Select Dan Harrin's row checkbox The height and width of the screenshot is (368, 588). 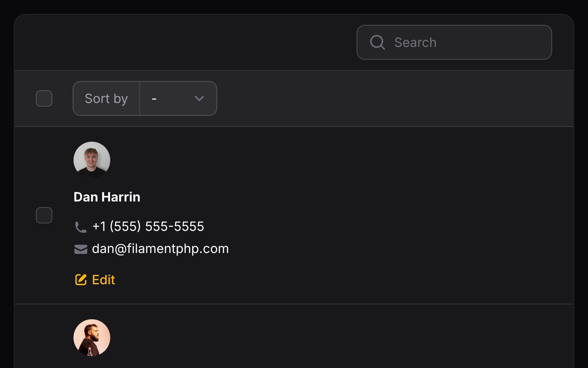click(44, 215)
